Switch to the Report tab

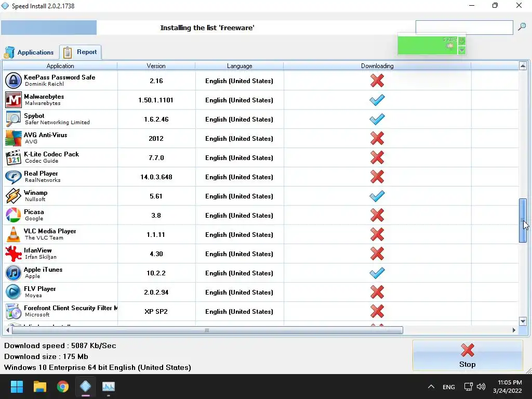click(x=81, y=52)
